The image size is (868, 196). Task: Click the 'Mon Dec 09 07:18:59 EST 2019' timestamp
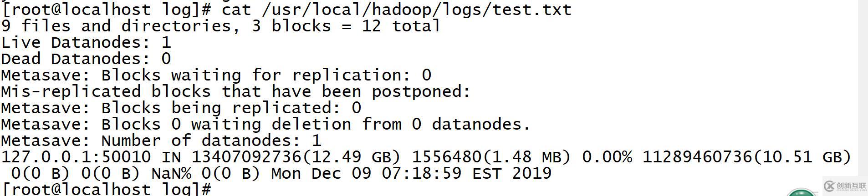(411, 173)
